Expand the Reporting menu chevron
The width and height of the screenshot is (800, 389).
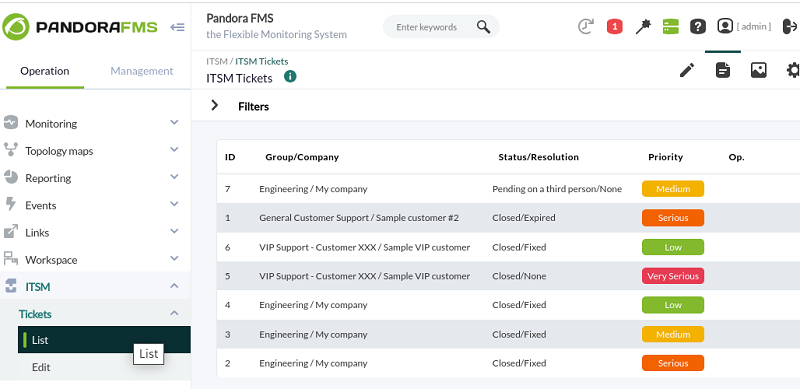click(x=174, y=177)
